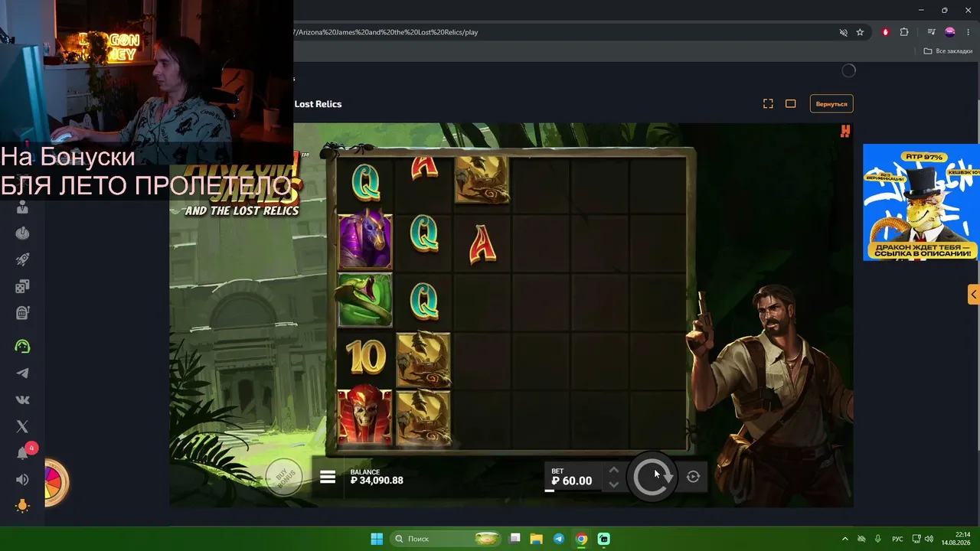Open the browser extensions puzzle icon
980x551 pixels.
point(904,32)
